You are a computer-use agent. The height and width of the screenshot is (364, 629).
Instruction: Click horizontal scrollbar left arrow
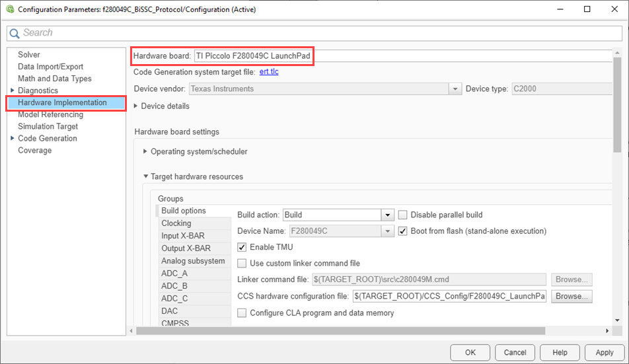(x=131, y=331)
